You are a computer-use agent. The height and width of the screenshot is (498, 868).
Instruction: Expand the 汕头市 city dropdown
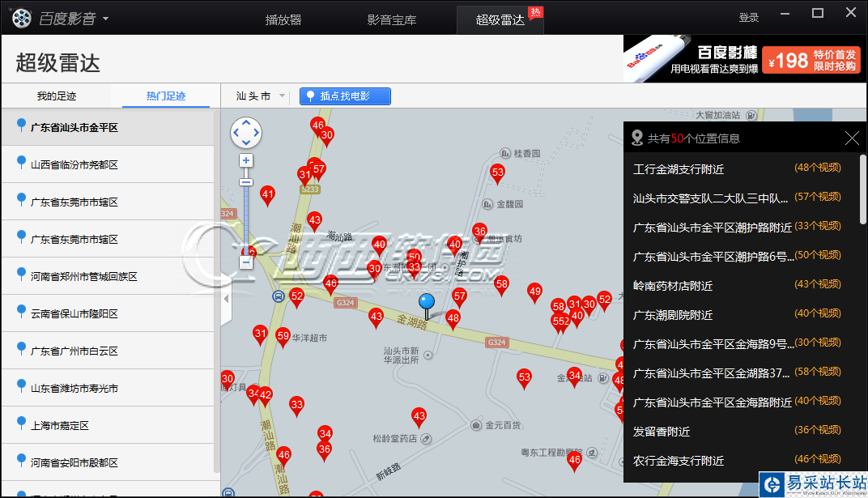tap(260, 96)
